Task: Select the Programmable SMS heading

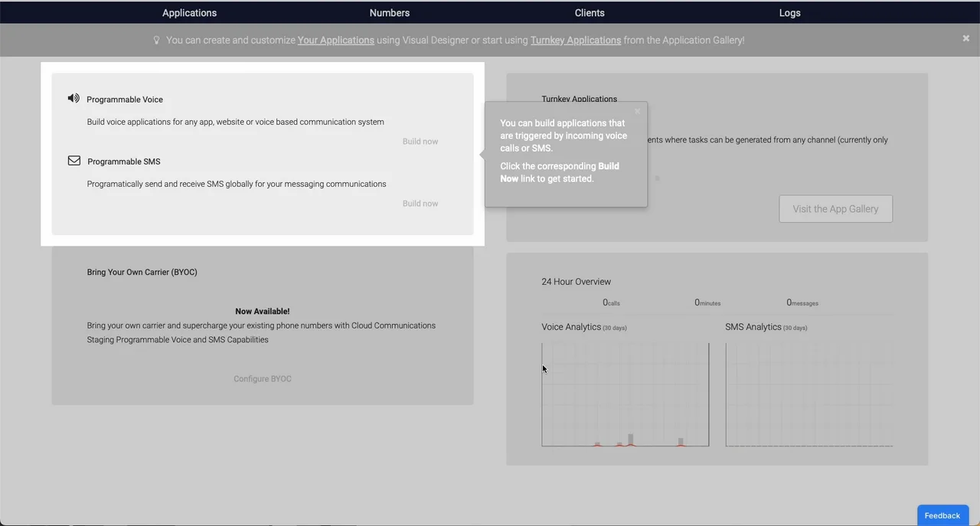Action: tap(124, 162)
